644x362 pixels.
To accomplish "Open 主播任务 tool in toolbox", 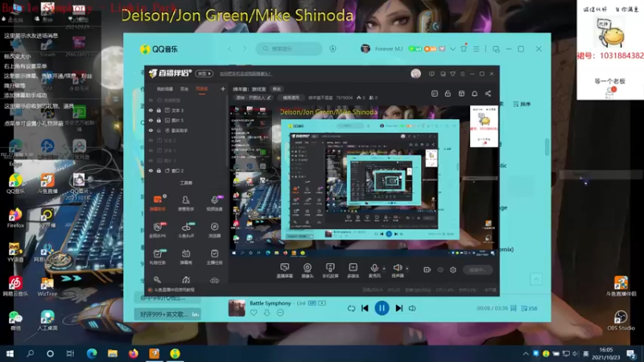I will [x=214, y=257].
